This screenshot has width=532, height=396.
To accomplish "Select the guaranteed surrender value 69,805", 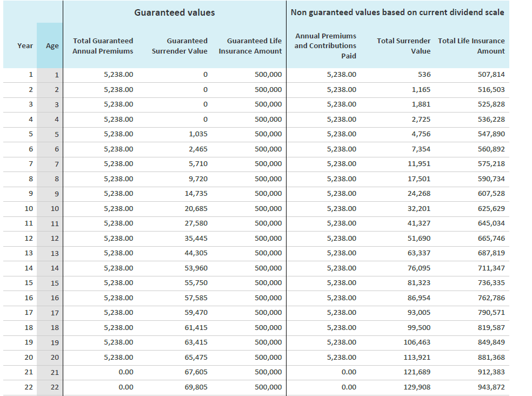I will [x=196, y=387].
